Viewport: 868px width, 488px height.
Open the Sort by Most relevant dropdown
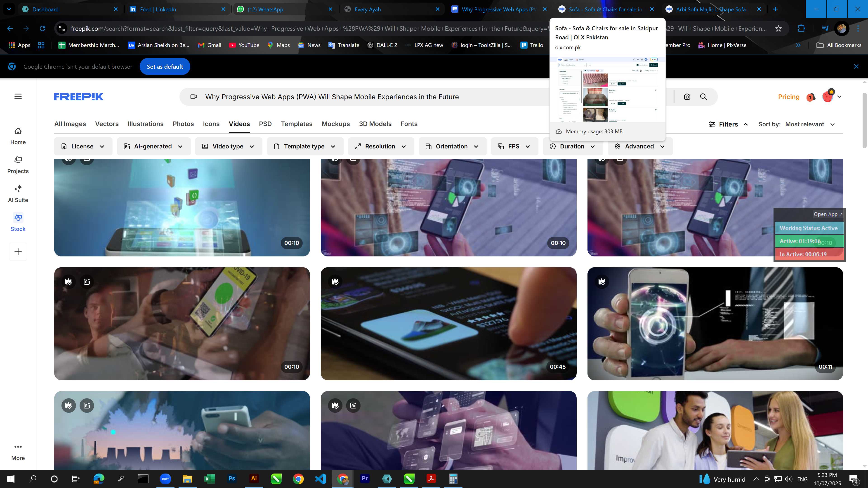coord(810,124)
